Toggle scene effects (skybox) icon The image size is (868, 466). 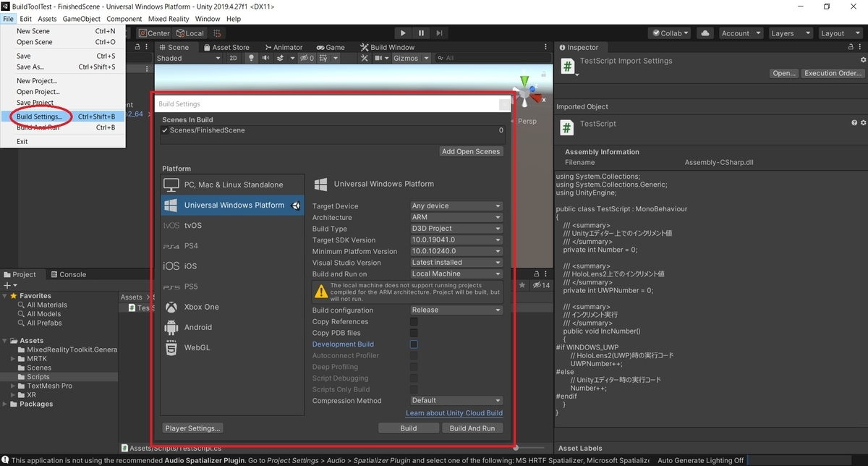click(281, 58)
